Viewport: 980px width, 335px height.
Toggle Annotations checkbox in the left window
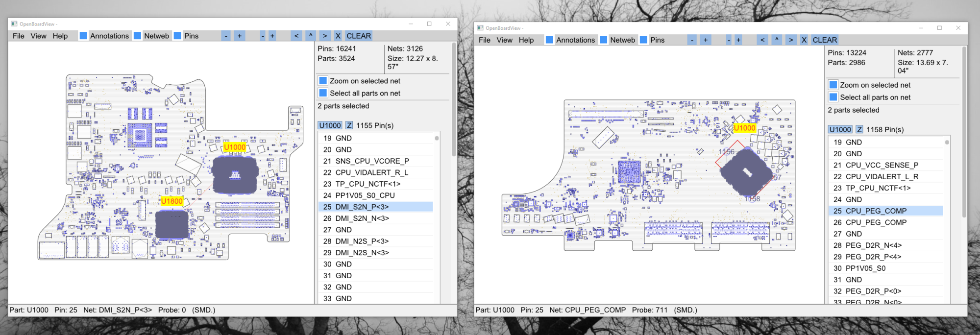point(83,36)
